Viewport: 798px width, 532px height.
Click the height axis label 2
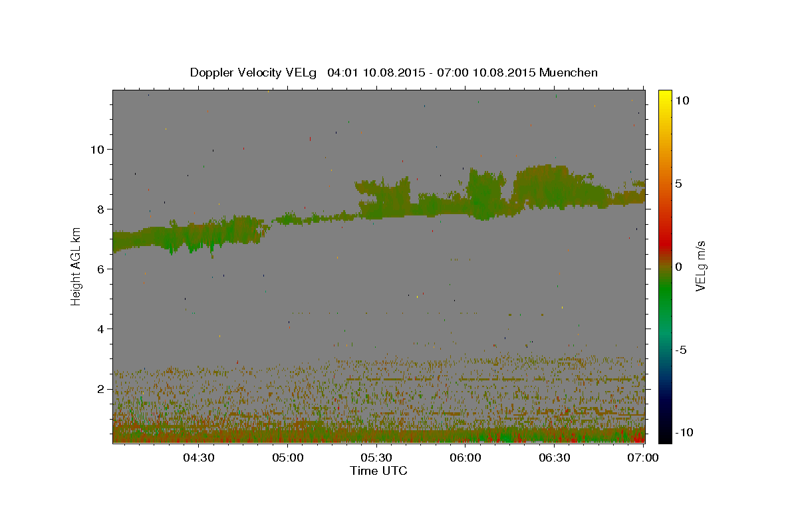[x=100, y=389]
